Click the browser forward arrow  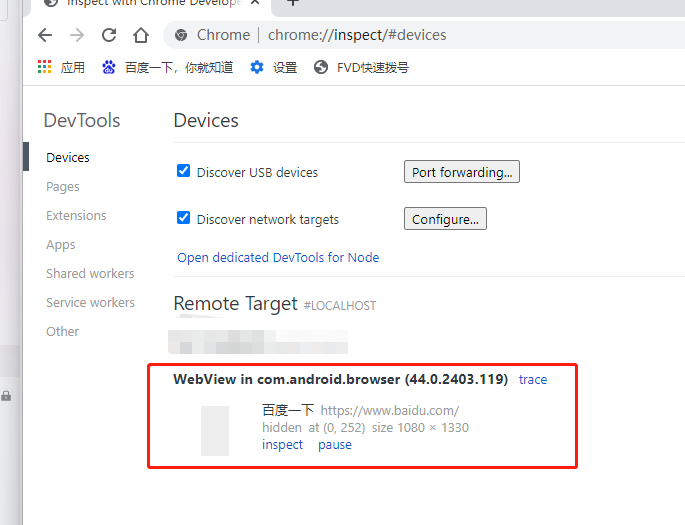[x=77, y=35]
